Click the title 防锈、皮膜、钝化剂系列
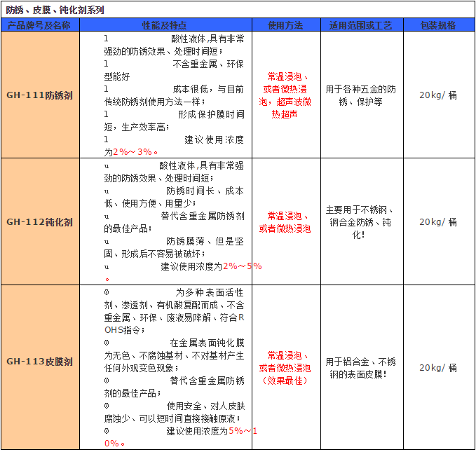This screenshot has height=452, width=476. coord(56,11)
